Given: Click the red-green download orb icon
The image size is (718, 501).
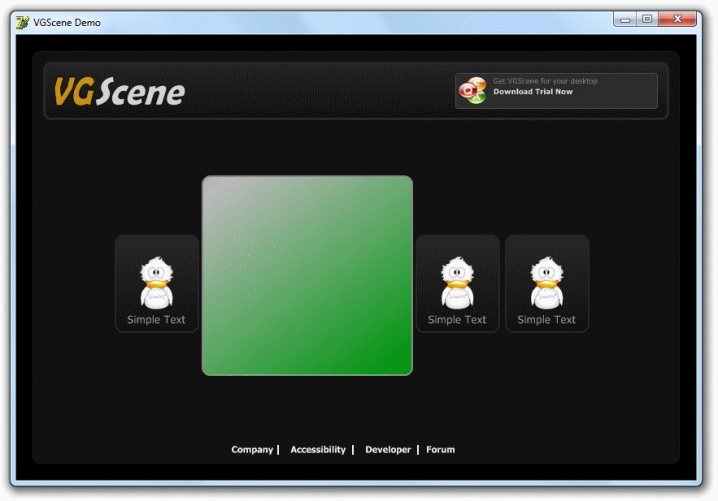Looking at the screenshot, I should [x=472, y=91].
